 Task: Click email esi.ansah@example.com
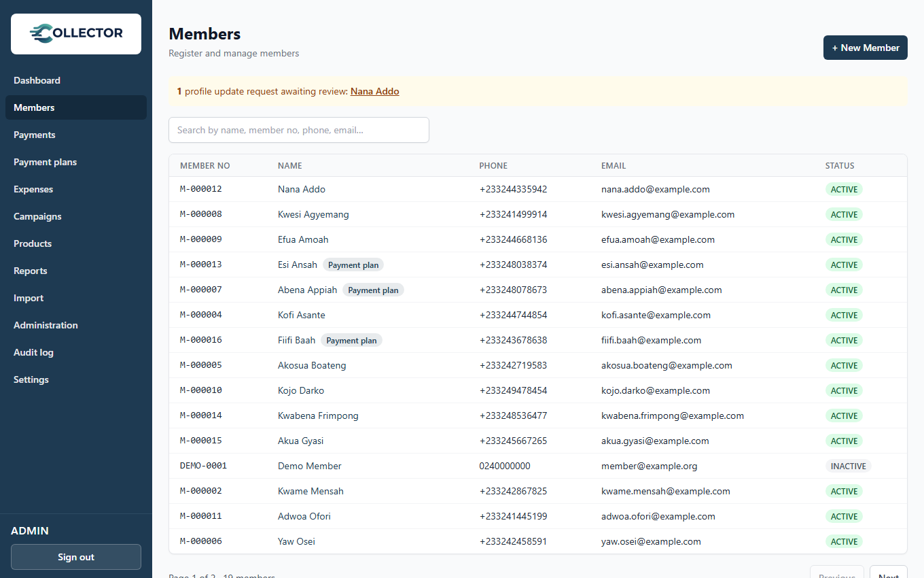[652, 265]
